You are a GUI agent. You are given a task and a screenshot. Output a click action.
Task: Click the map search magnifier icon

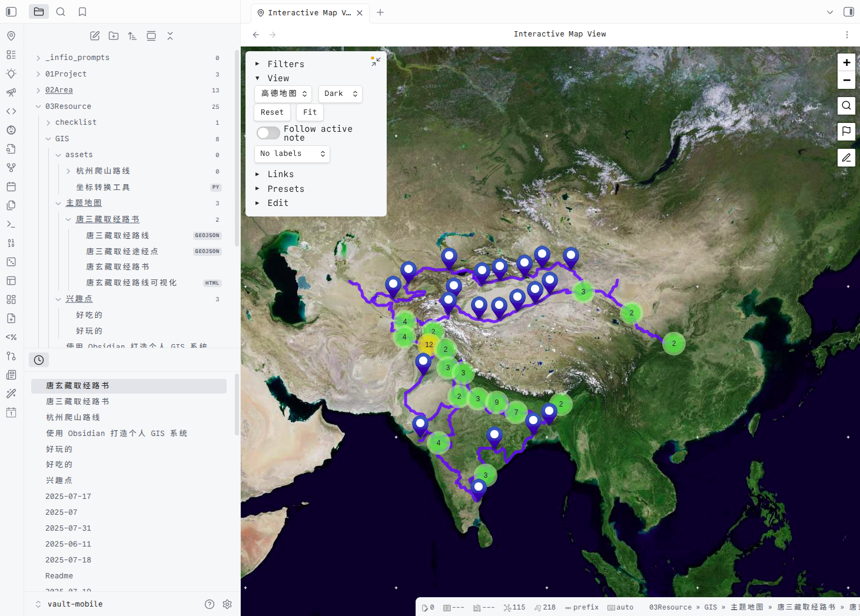tap(846, 106)
